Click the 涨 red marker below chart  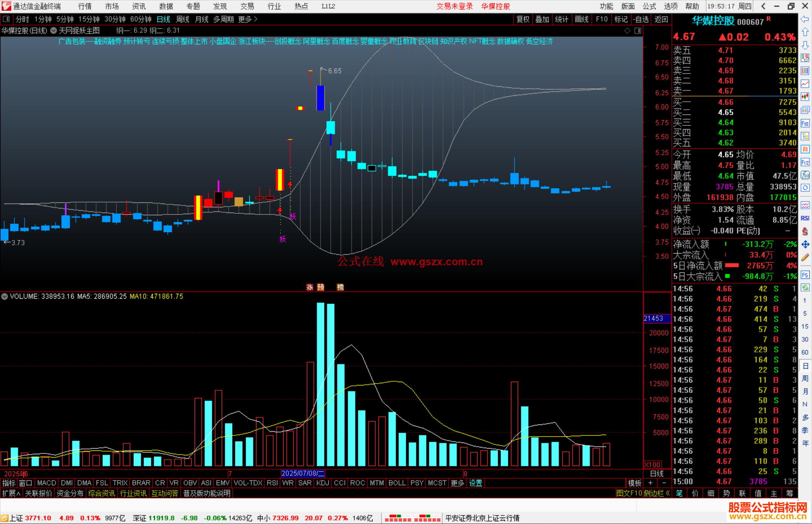pos(310,287)
